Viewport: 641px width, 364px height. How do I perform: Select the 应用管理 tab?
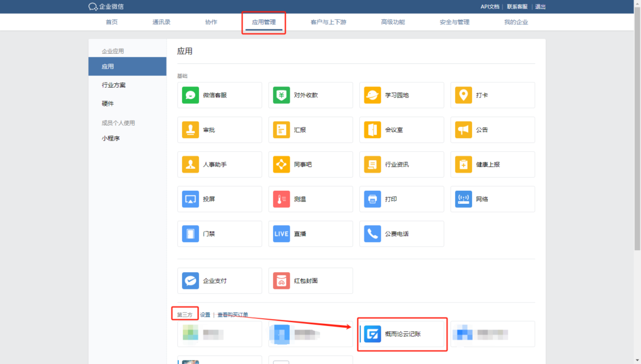click(x=264, y=22)
